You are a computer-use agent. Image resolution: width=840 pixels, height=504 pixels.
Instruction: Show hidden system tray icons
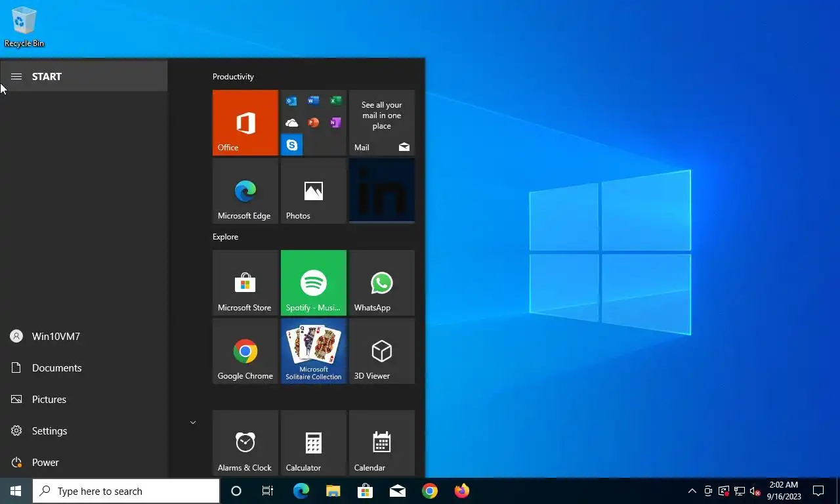692,491
